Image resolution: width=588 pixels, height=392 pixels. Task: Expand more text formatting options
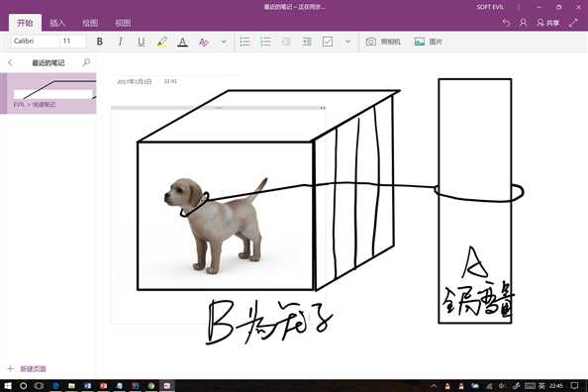[224, 42]
